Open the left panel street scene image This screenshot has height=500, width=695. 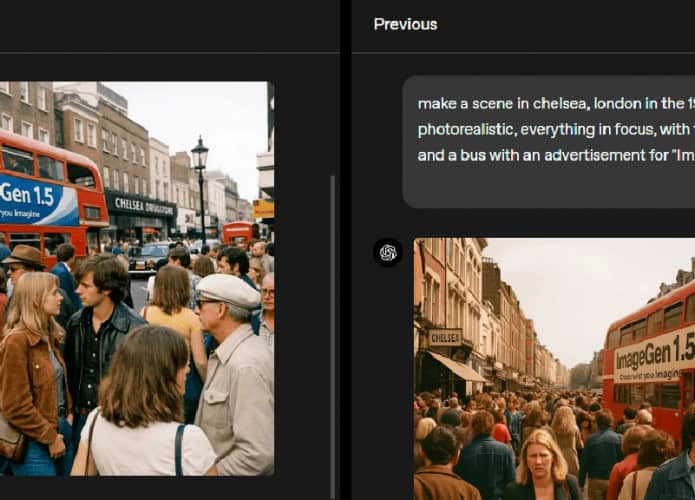tap(136, 278)
